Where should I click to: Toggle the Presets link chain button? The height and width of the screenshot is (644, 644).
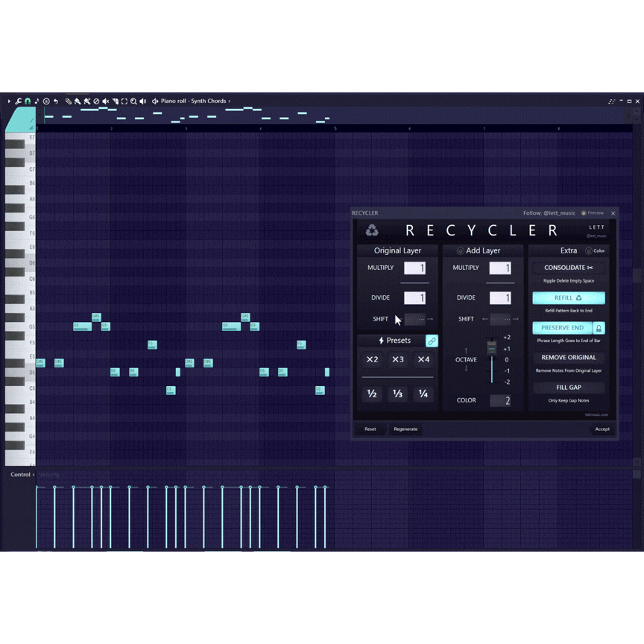(432, 341)
